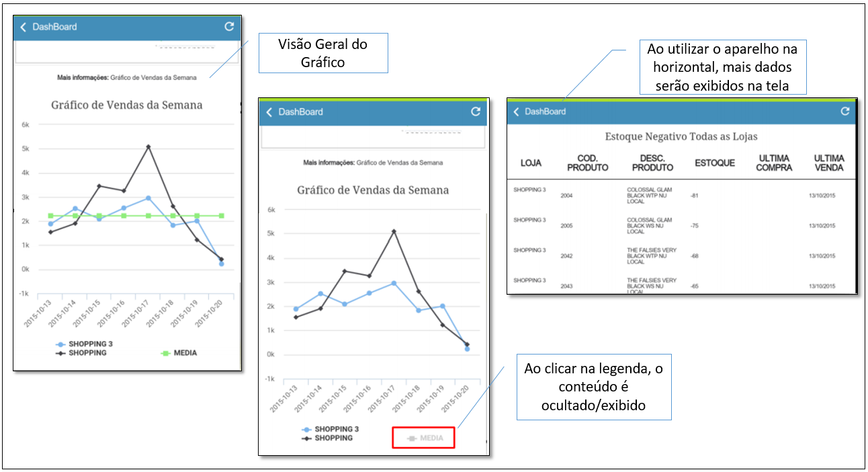The width and height of the screenshot is (868, 472).
Task: Click 'Estoque Negativo Todas as Lojas' title
Action: 681,136
